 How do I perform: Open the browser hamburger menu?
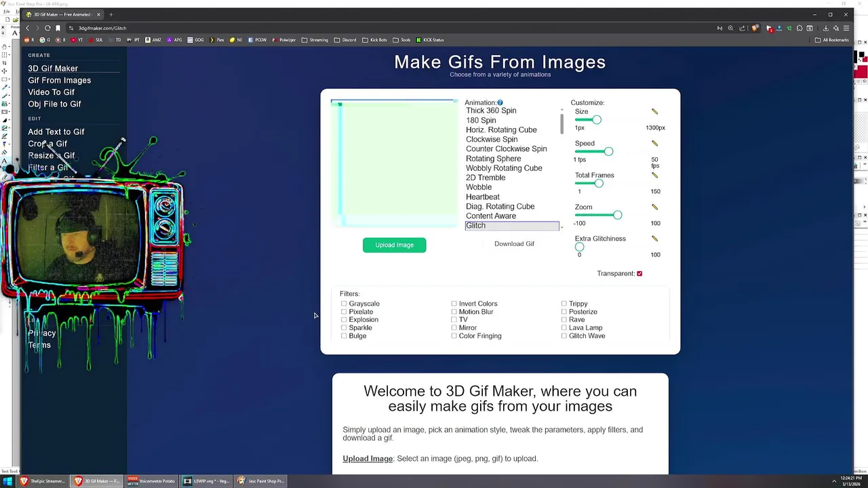point(846,28)
